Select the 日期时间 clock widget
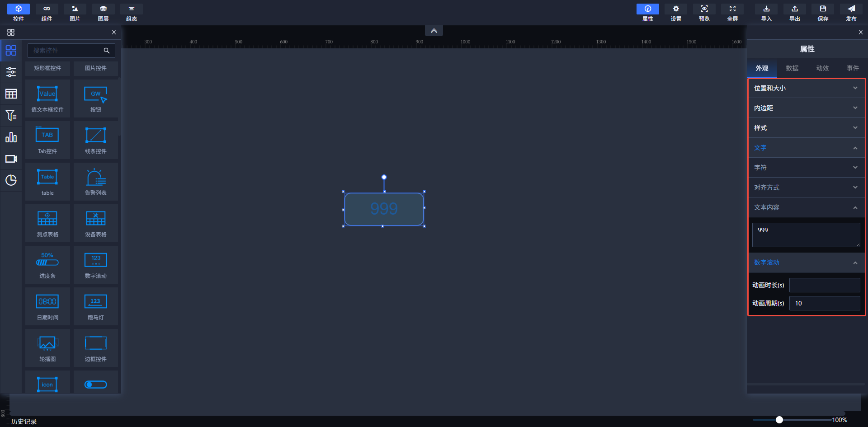 (x=47, y=302)
